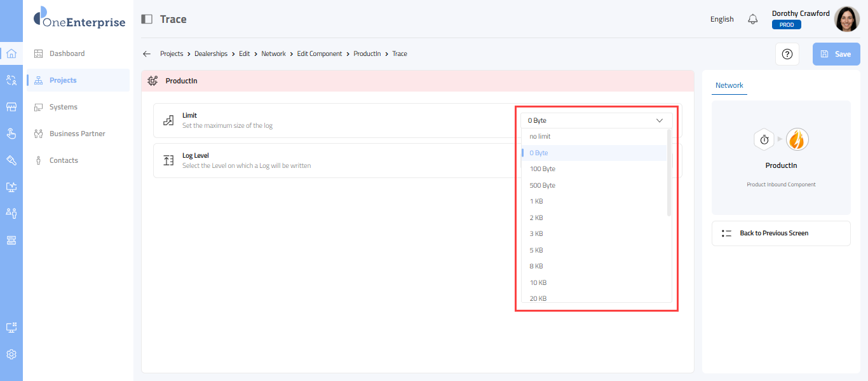Click the home icon in left rail
Image resolution: width=868 pixels, height=381 pixels.
tap(11, 53)
